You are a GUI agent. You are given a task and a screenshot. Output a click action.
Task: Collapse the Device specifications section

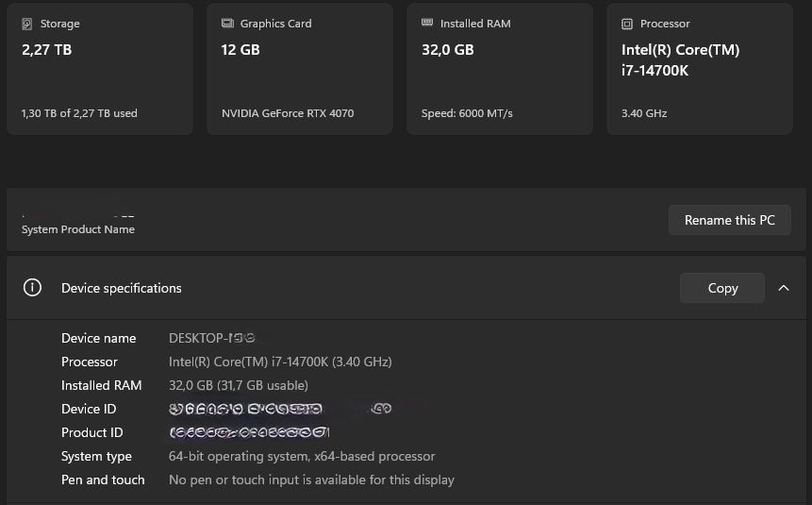(x=784, y=288)
